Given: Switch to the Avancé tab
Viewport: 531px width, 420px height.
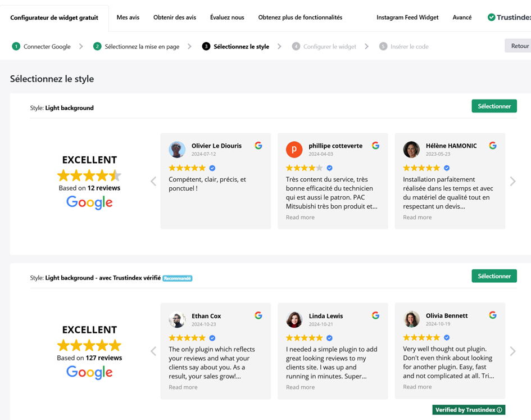Looking at the screenshot, I should (x=462, y=17).
